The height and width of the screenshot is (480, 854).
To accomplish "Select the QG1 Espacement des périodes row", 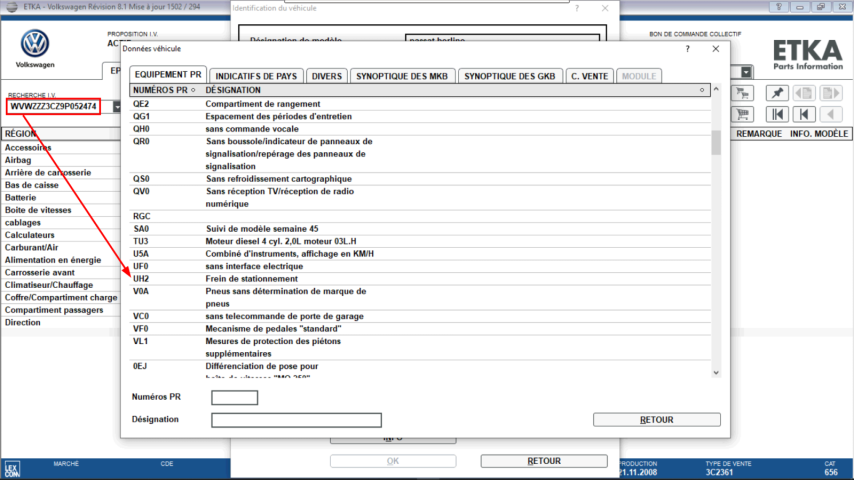I will (x=420, y=117).
